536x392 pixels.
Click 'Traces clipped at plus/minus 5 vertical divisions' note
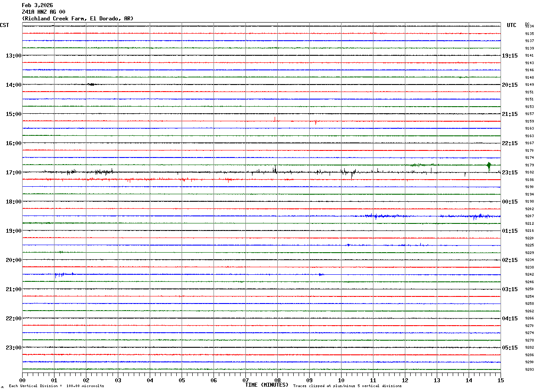(x=347, y=386)
